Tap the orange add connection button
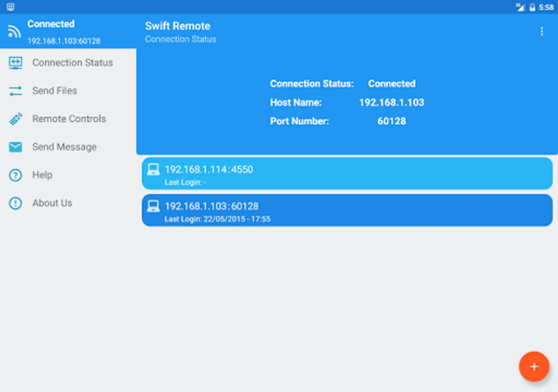Viewport: 558px width, 392px height. (x=534, y=367)
